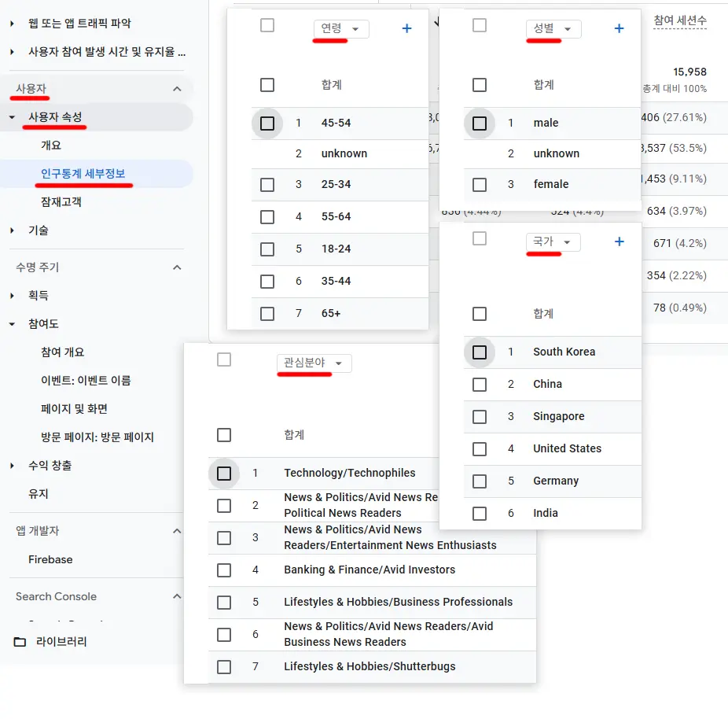Check the male row checkbox
Screen dimensions: 728x719
tap(479, 124)
